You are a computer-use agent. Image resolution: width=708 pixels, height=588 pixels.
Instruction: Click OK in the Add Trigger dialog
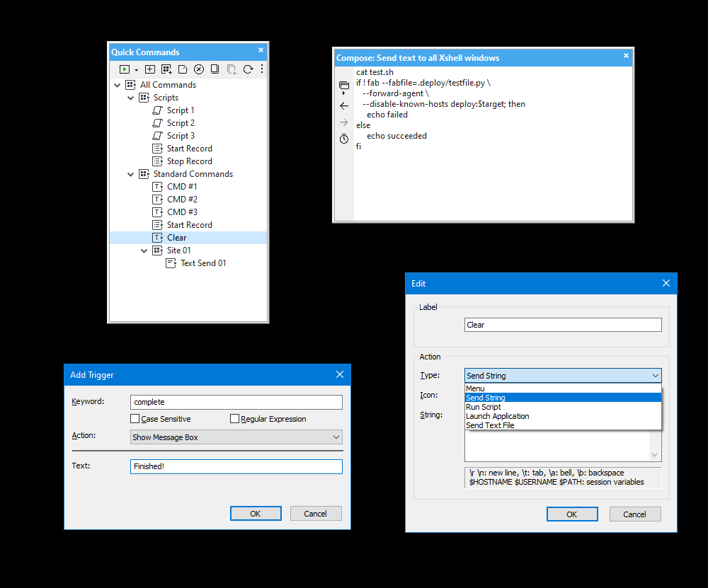click(256, 514)
